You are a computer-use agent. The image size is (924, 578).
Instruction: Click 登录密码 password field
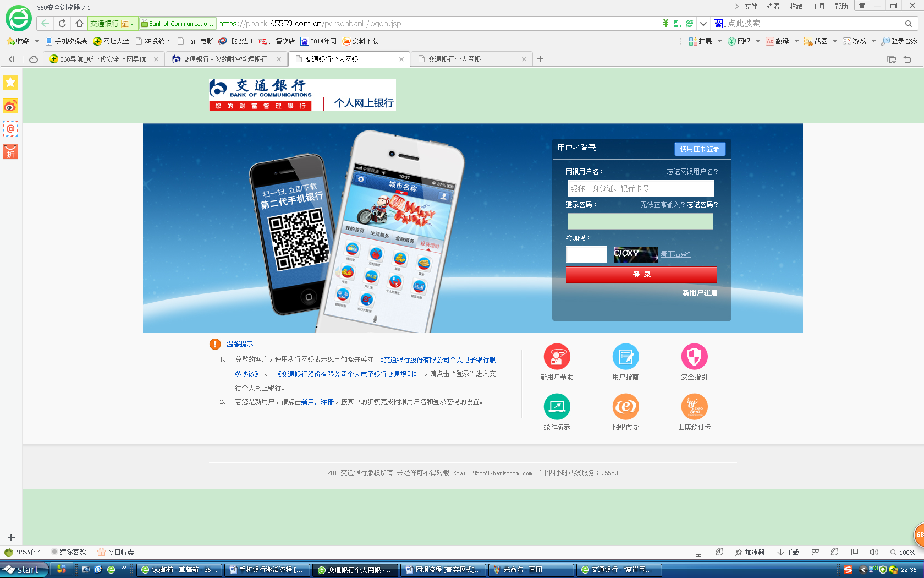[640, 221]
